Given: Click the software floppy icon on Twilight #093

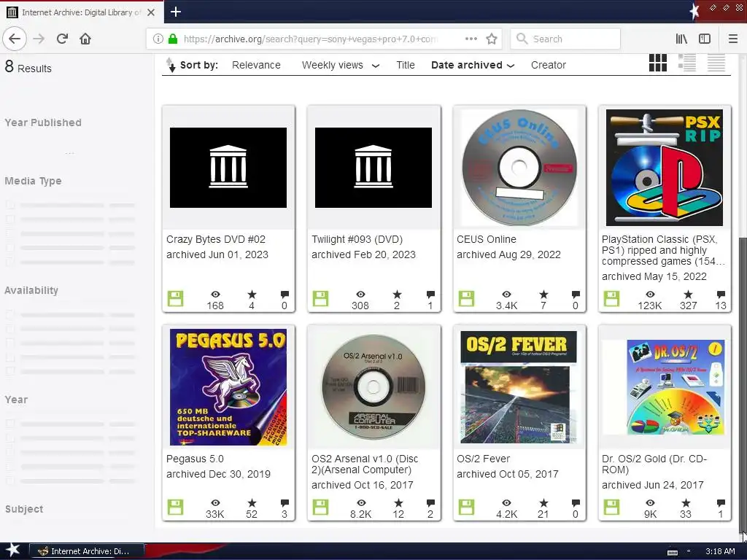Looking at the screenshot, I should (x=321, y=298).
